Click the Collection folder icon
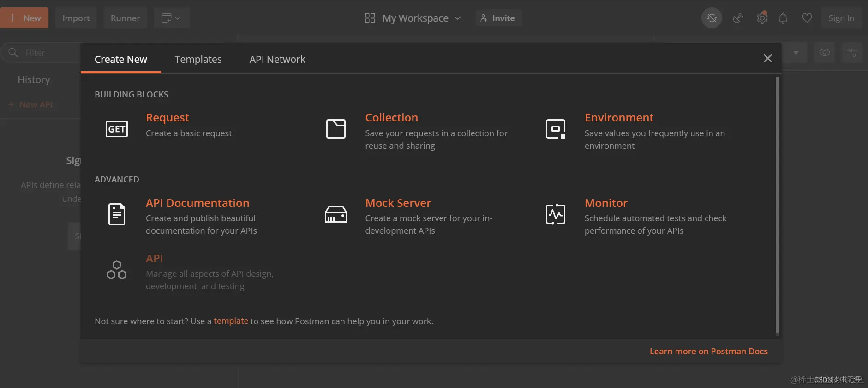 [x=336, y=129]
